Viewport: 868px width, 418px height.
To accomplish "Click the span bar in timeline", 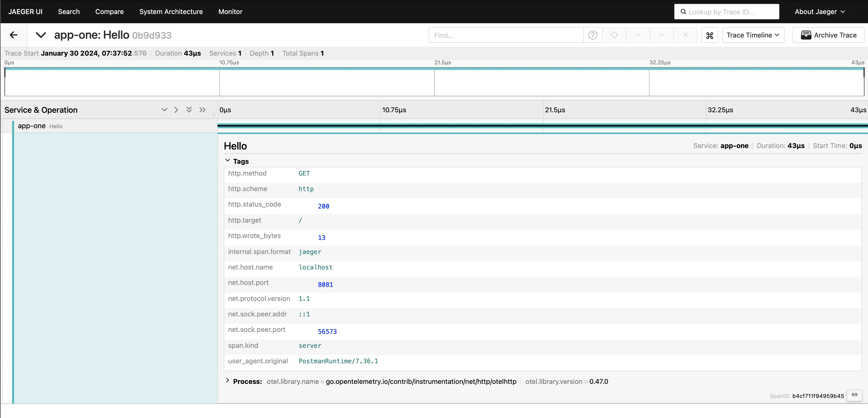I will coord(542,126).
